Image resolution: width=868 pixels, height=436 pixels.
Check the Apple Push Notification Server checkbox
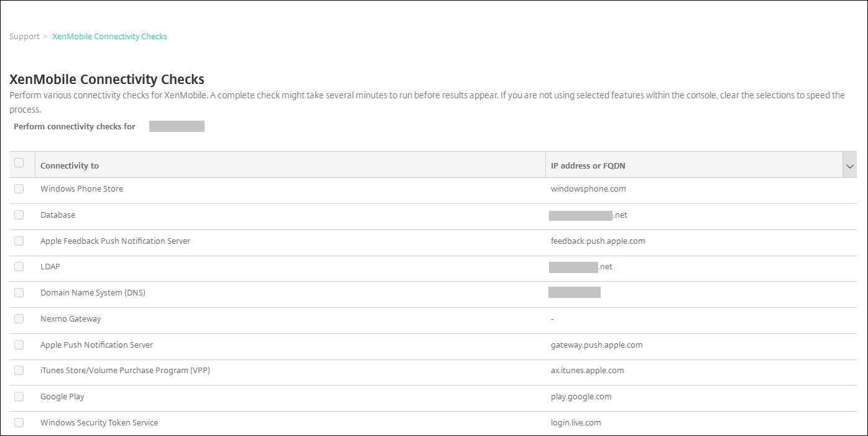[19, 345]
